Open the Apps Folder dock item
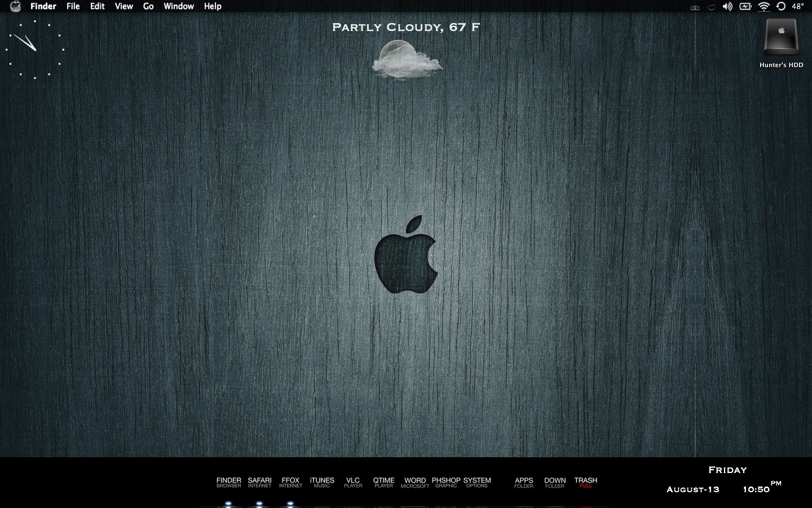Image resolution: width=812 pixels, height=508 pixels. pos(524,482)
